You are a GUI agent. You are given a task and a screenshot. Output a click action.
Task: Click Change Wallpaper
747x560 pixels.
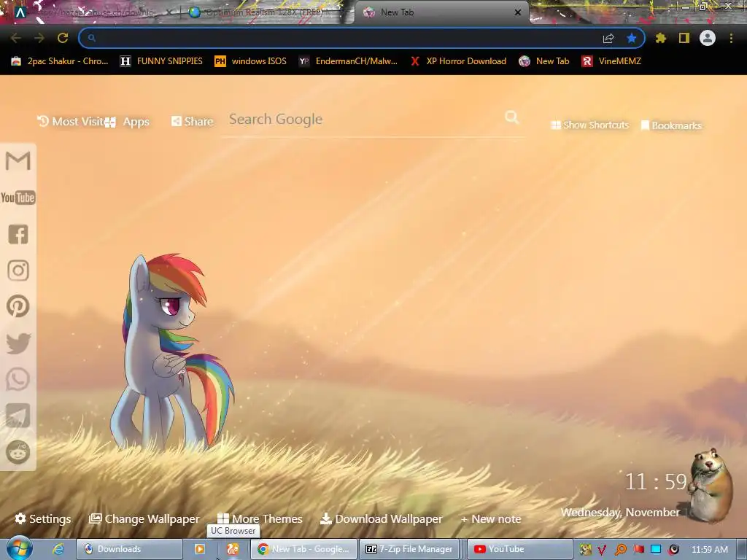click(144, 518)
